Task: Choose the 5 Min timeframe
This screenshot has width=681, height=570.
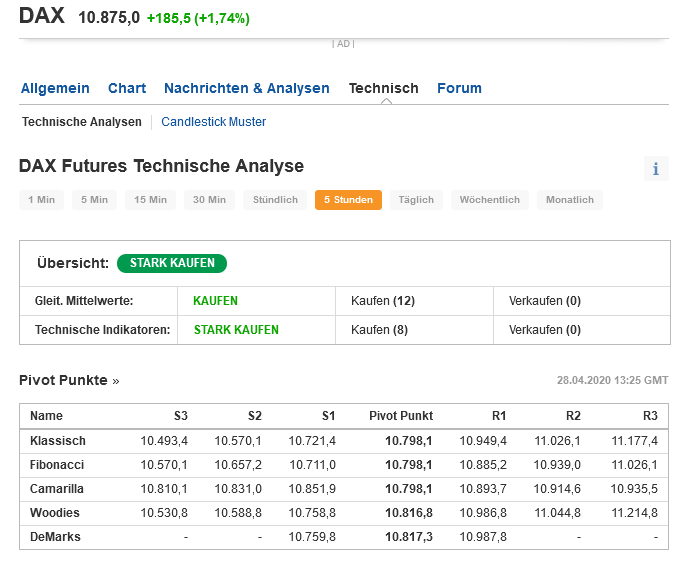Action: 95,200
